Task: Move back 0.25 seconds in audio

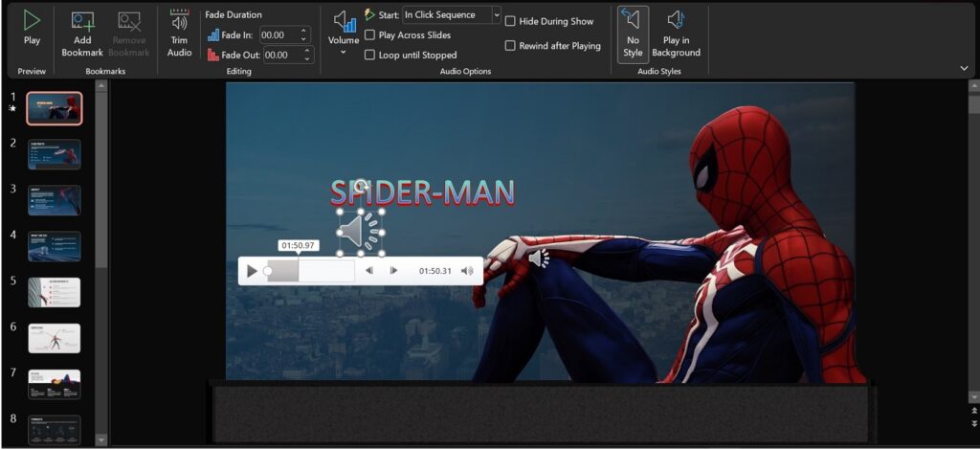Action: pyautogui.click(x=369, y=271)
